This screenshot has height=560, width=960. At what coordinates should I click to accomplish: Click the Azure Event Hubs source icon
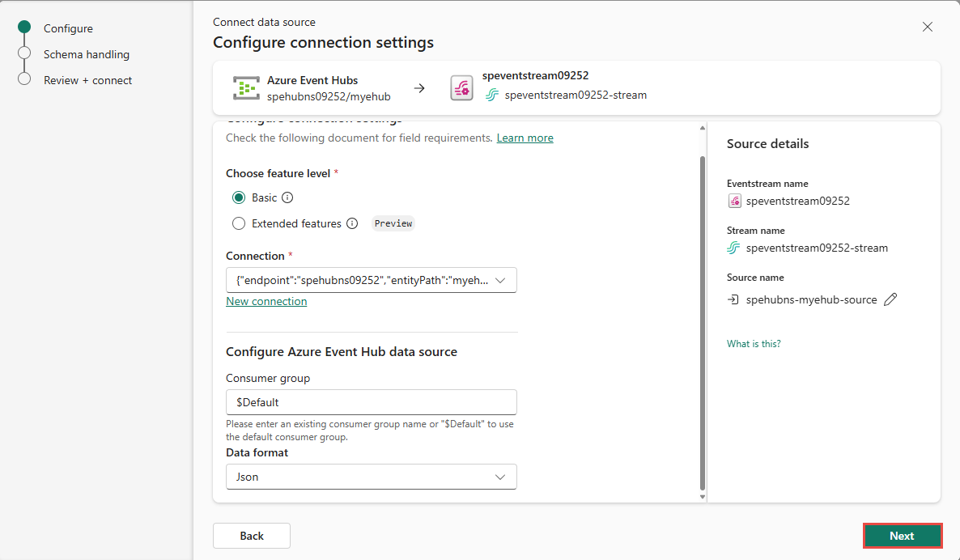click(x=246, y=88)
